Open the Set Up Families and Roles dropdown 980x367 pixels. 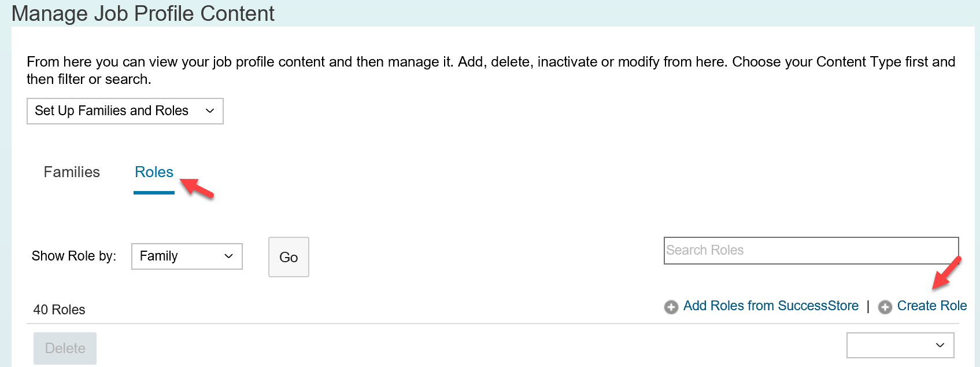pyautogui.click(x=125, y=111)
